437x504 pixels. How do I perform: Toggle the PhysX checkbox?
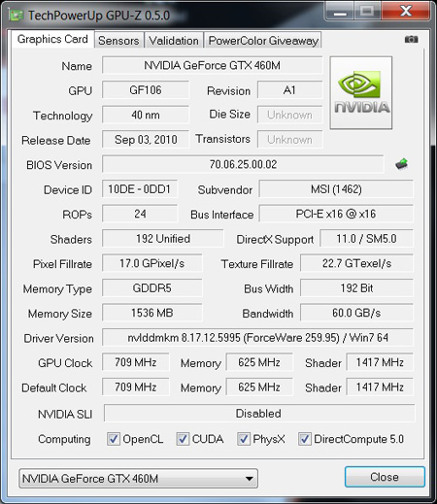(244, 439)
